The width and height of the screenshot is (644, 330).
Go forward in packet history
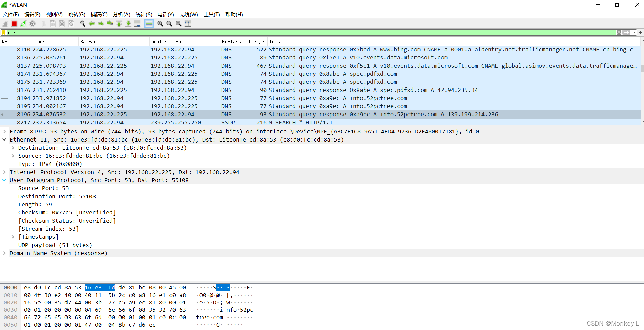(x=101, y=24)
